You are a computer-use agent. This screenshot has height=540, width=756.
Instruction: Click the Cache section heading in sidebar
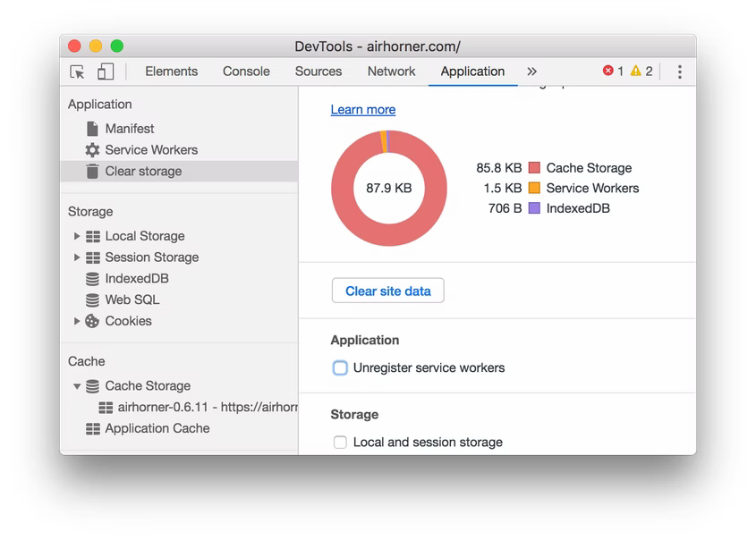(86, 361)
